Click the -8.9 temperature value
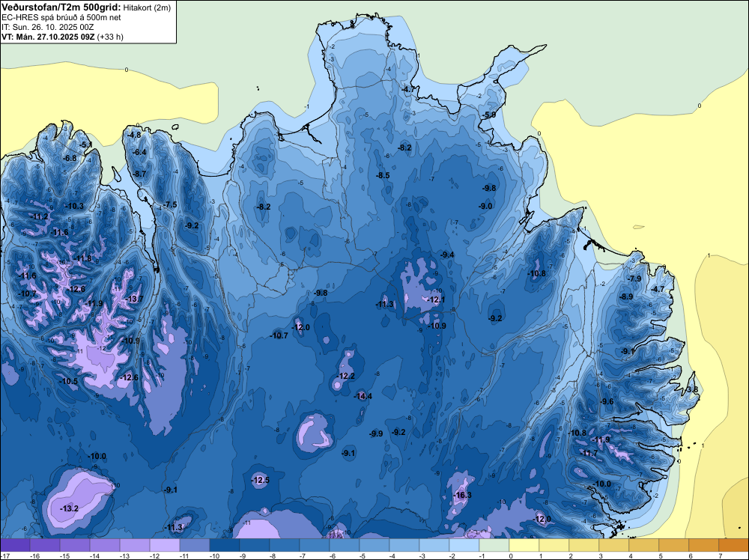This screenshot has height=560, width=749. (x=625, y=297)
